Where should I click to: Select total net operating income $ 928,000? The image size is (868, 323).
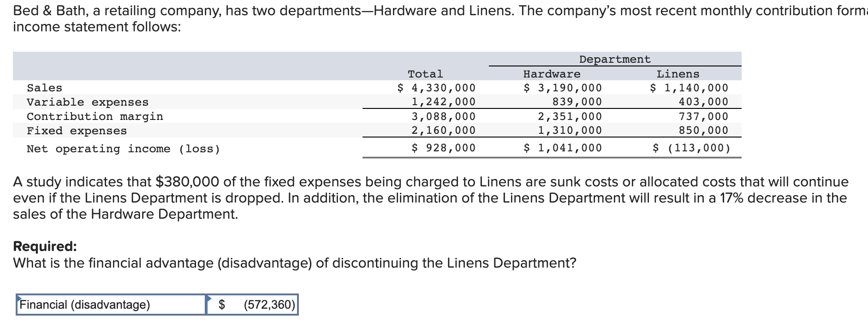[x=443, y=148]
